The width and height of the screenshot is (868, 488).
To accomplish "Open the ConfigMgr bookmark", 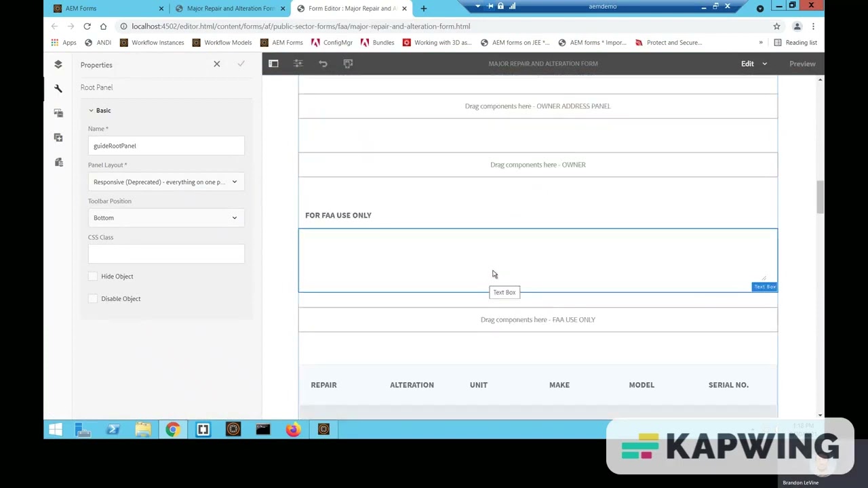I will pos(332,42).
